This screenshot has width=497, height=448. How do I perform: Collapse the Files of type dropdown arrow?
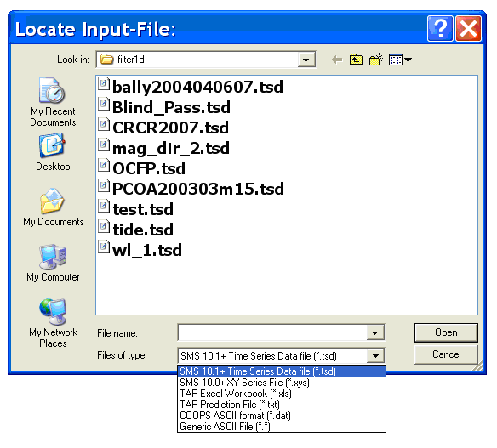click(375, 356)
